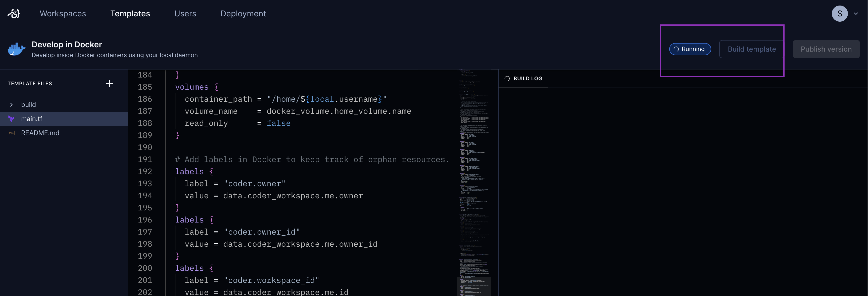Click the code minimap overview
The width and height of the screenshot is (868, 296).
pos(474,182)
